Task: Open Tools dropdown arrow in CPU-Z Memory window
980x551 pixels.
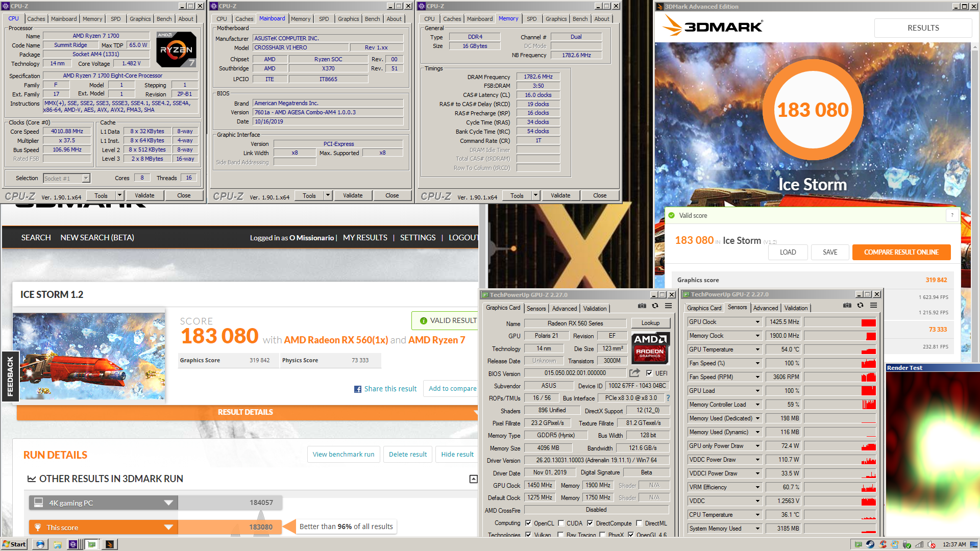Action: (x=535, y=195)
